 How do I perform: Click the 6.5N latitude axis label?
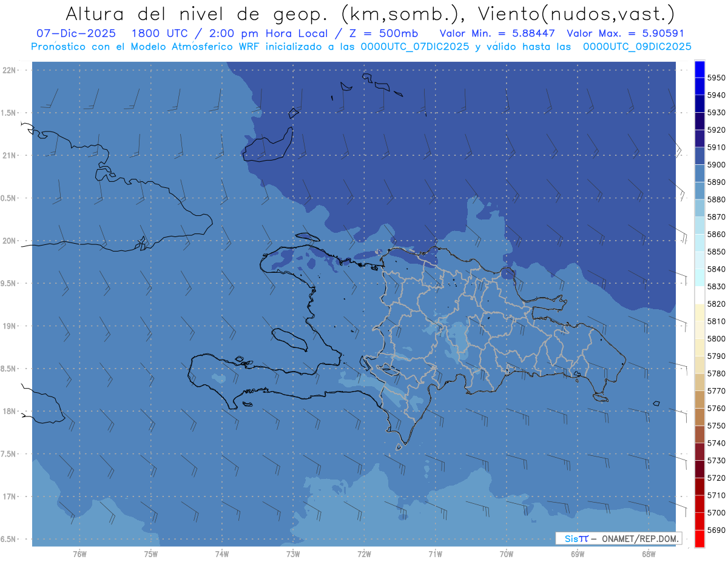(9, 540)
